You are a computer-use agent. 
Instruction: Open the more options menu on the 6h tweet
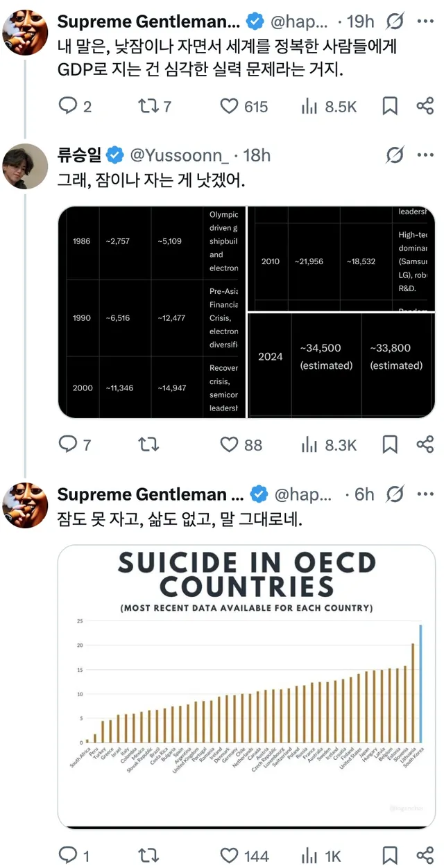425,494
